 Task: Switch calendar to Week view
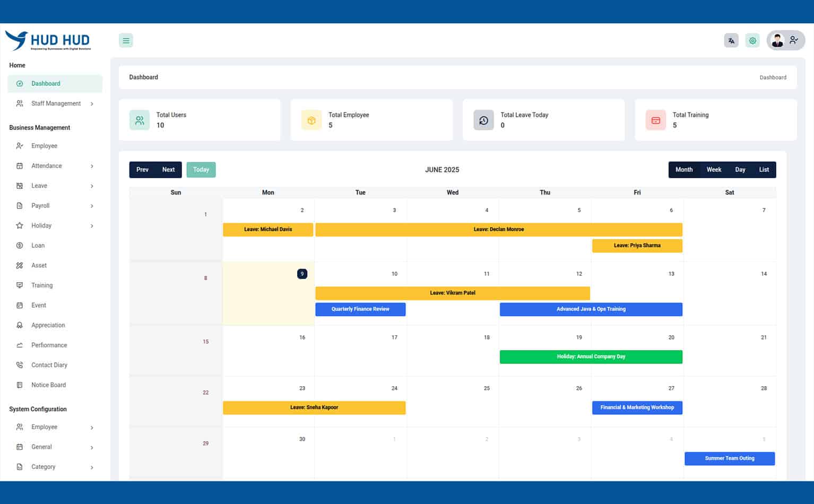[714, 170]
